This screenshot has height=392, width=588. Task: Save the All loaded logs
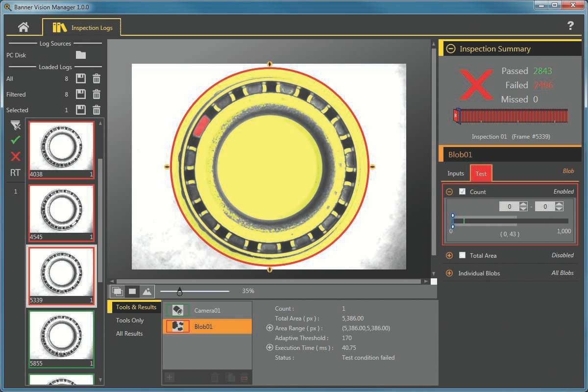click(x=81, y=78)
